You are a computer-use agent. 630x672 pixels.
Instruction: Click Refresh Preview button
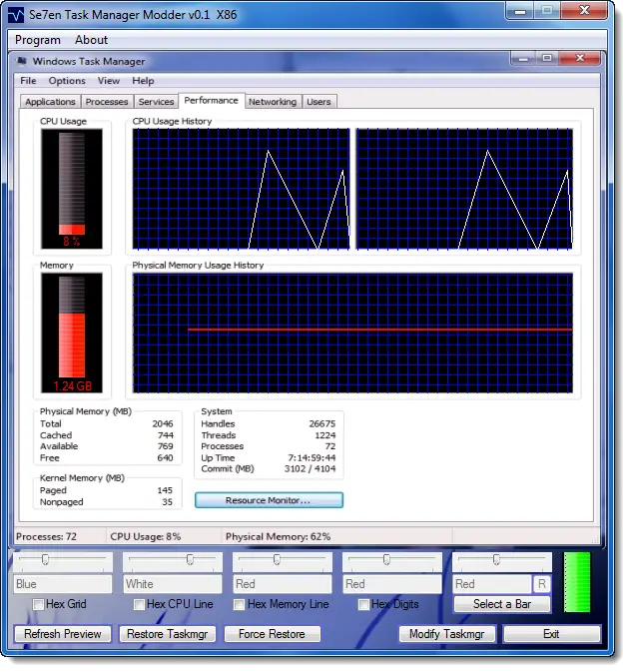pyautogui.click(x=63, y=635)
